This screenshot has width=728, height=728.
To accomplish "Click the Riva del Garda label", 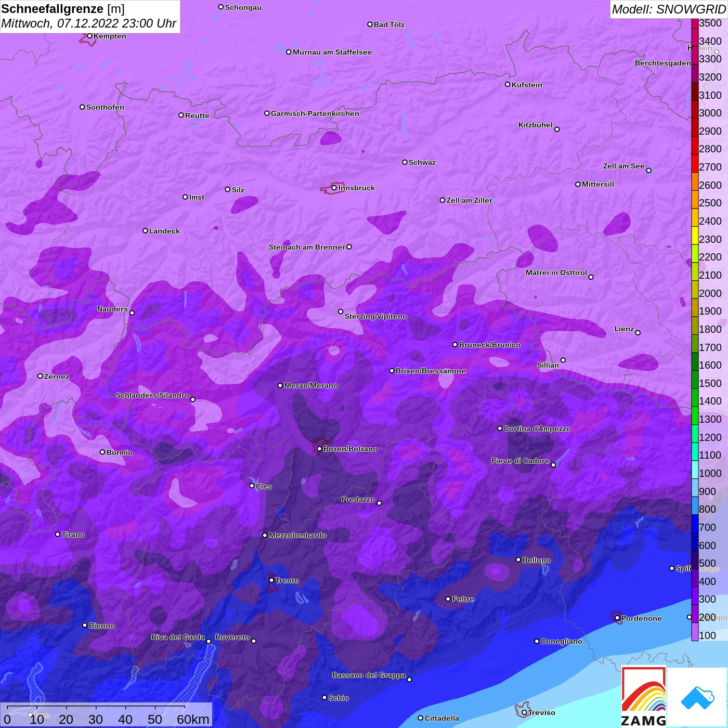I will point(178,637).
